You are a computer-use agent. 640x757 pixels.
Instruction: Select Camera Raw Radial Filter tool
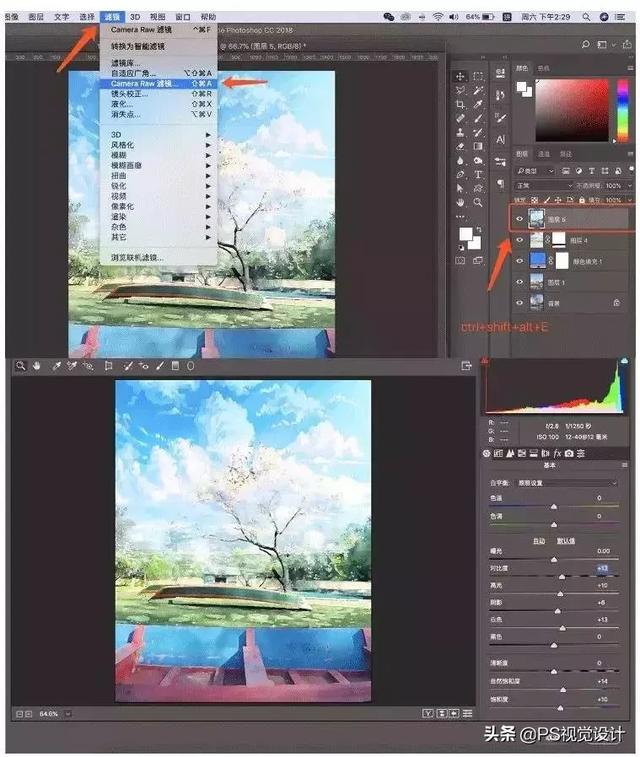point(191,366)
